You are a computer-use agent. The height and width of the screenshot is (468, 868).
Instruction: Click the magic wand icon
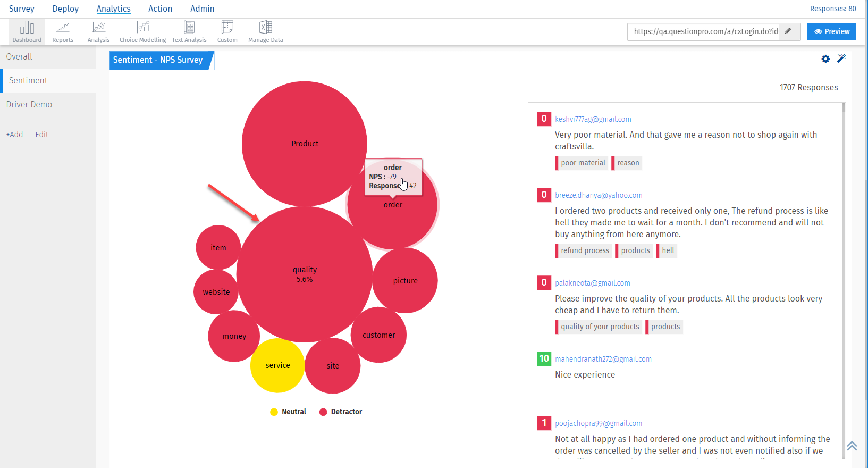coord(841,59)
